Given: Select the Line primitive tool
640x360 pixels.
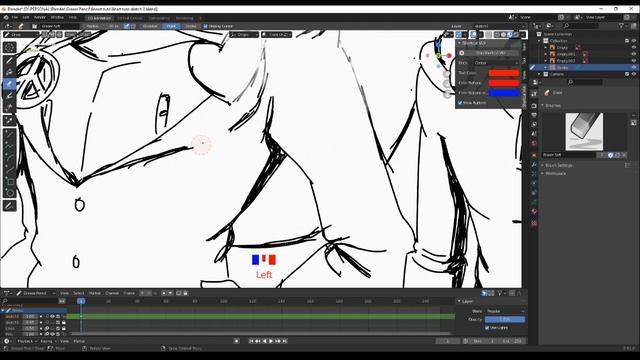Looking at the screenshot, I should pyautogui.click(x=9, y=134).
